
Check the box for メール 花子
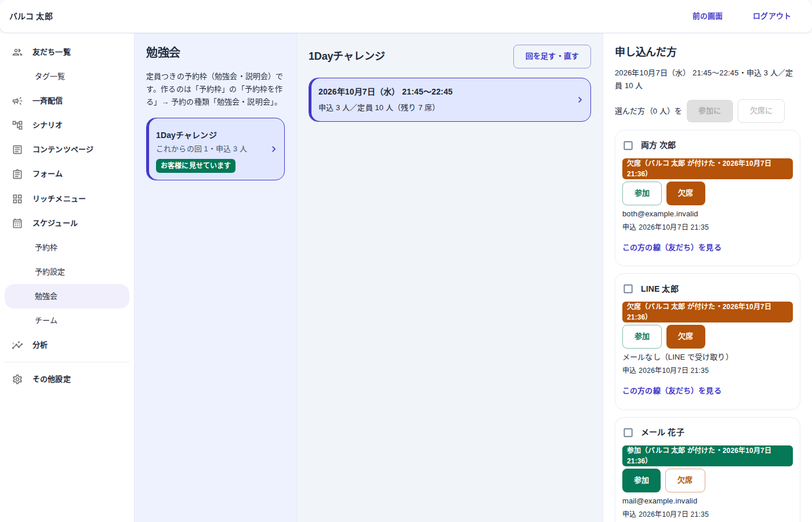coord(628,433)
